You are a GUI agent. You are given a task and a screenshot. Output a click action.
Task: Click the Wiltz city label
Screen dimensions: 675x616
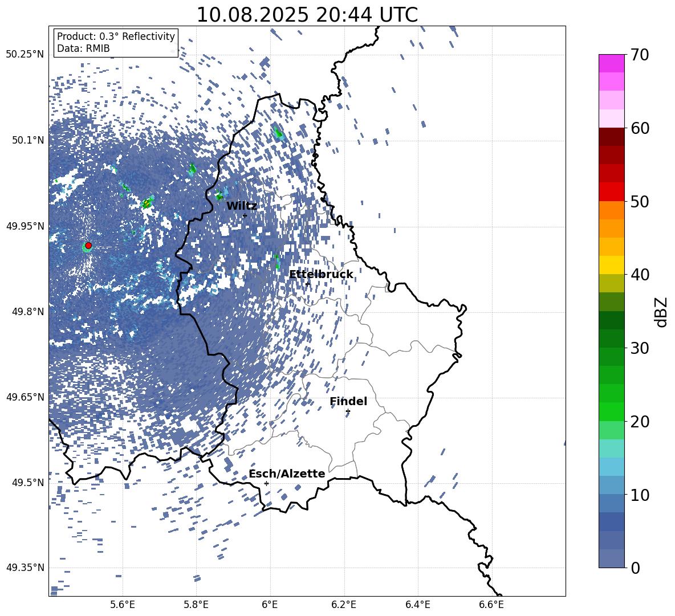(242, 206)
